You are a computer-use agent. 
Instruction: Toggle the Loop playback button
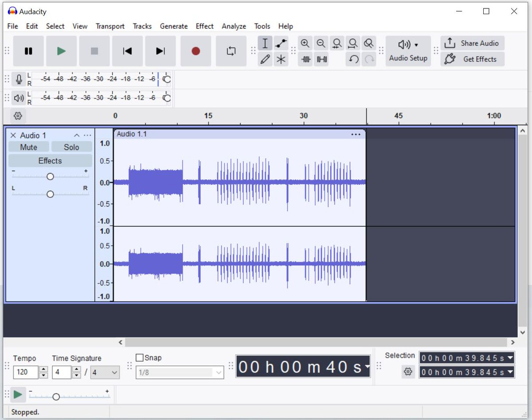pos(231,51)
